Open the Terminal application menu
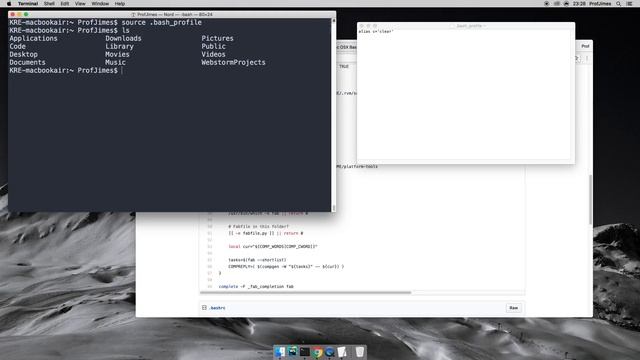Image resolution: width=640 pixels, height=360 pixels. click(x=28, y=3)
